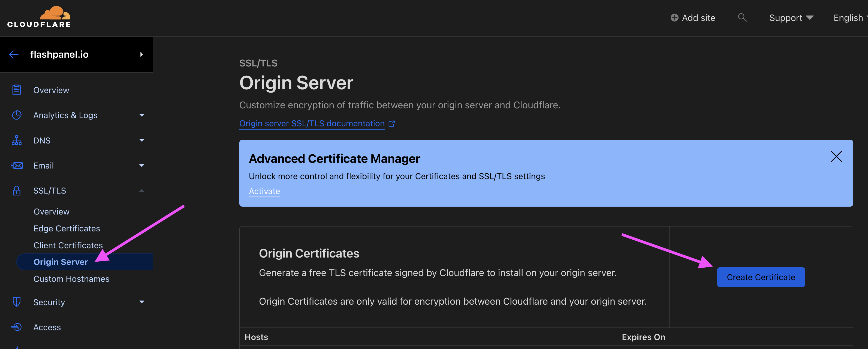Collapse the SSL/TLS section
868x349 pixels.
click(x=142, y=191)
